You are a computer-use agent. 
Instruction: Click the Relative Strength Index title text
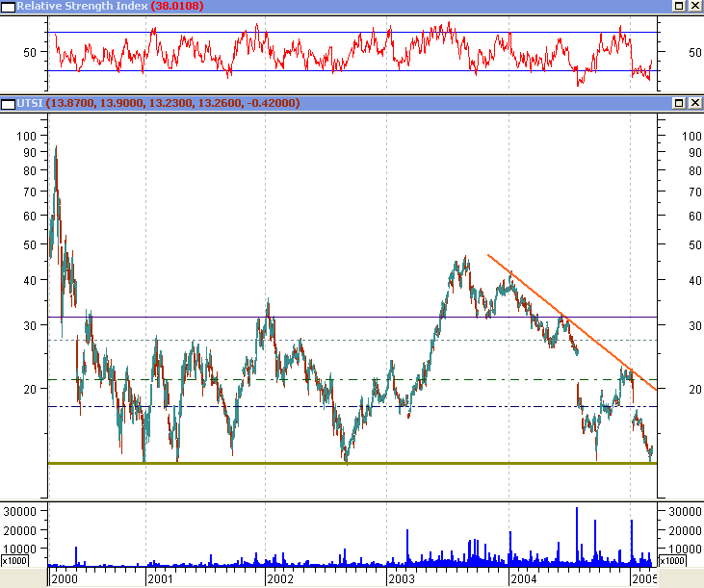click(x=82, y=7)
